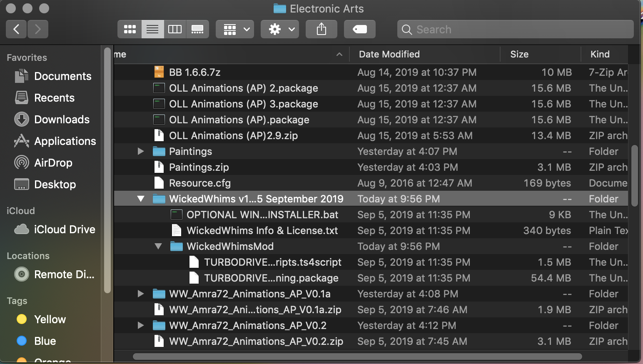Select the OLL Animations (AP).package icon
Image resolution: width=643 pixels, height=364 pixels.
[159, 120]
